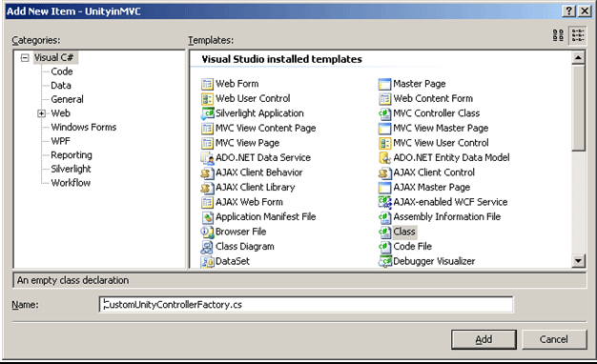Click the 'Application Manifest File' label

click(266, 217)
